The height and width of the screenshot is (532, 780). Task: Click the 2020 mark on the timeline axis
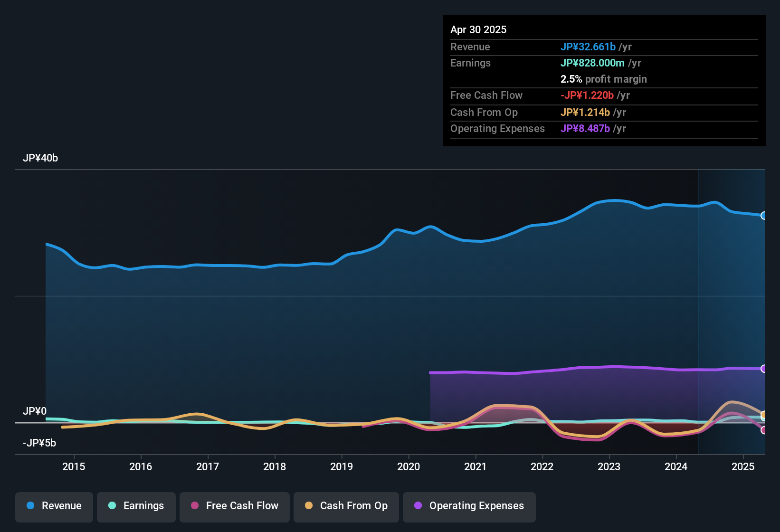coord(409,467)
